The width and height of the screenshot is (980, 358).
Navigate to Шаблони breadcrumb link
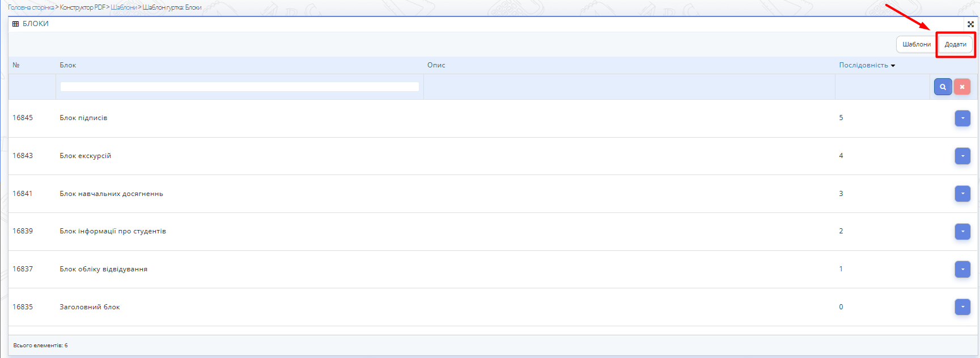(x=124, y=7)
